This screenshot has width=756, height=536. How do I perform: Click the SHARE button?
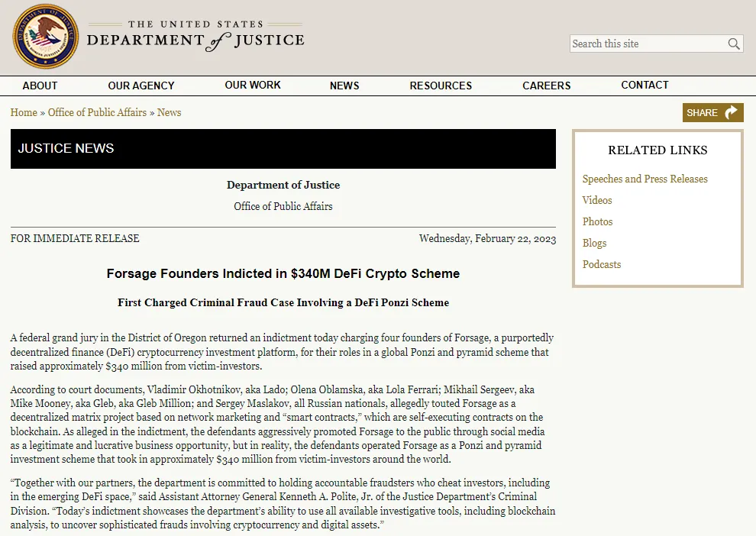pyautogui.click(x=712, y=112)
